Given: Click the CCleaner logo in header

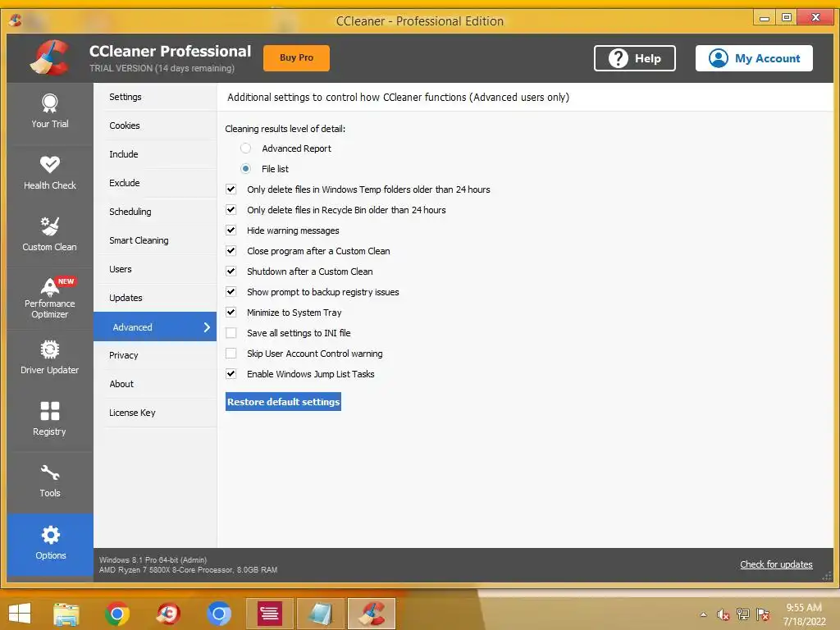Looking at the screenshot, I should coord(50,58).
